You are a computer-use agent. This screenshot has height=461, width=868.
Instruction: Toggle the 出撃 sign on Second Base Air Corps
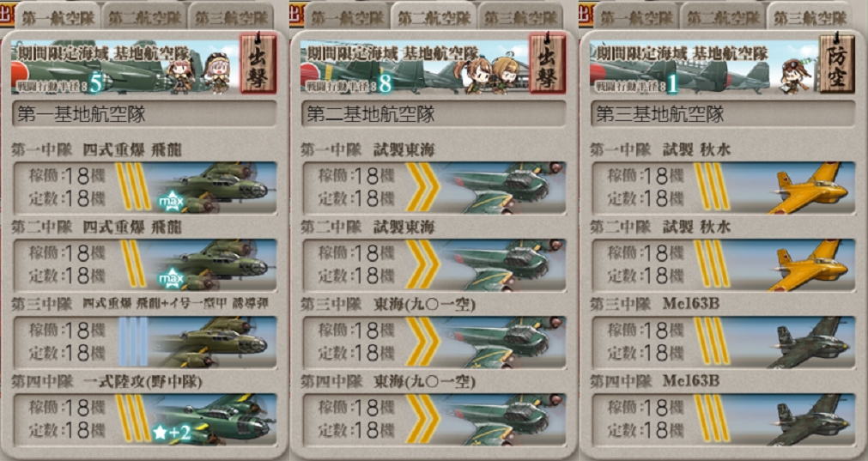click(548, 63)
